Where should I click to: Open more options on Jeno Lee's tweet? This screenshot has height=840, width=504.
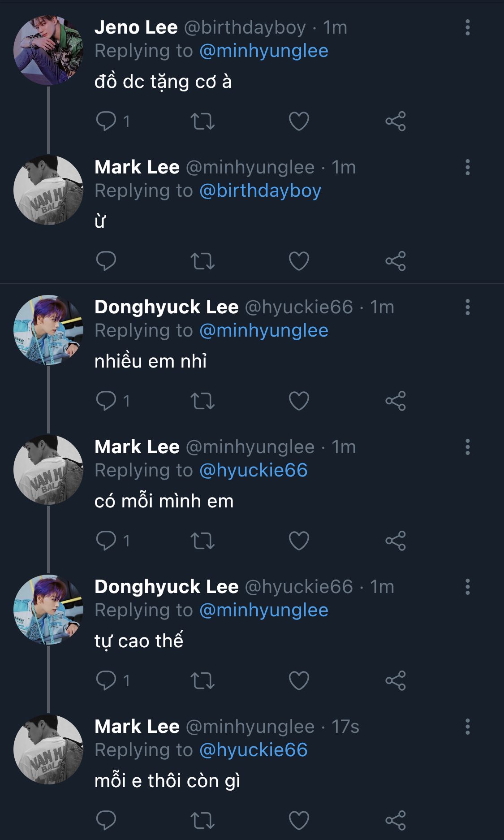pyautogui.click(x=467, y=27)
